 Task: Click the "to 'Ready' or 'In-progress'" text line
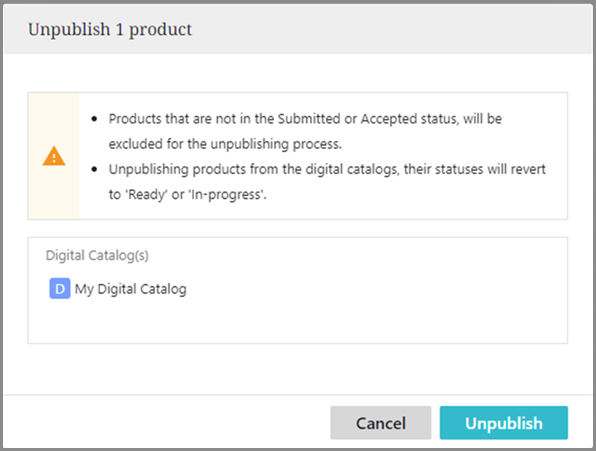188,195
